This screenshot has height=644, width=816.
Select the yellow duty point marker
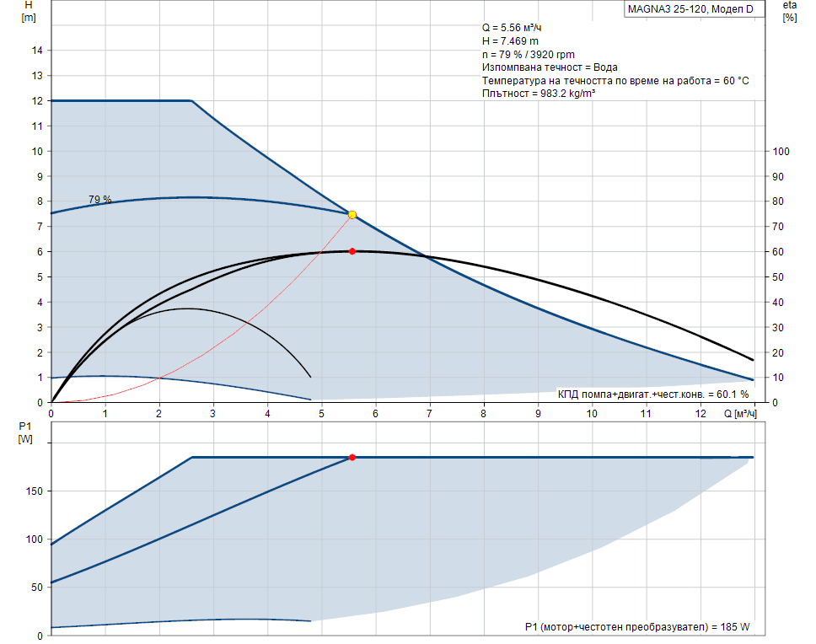352,214
